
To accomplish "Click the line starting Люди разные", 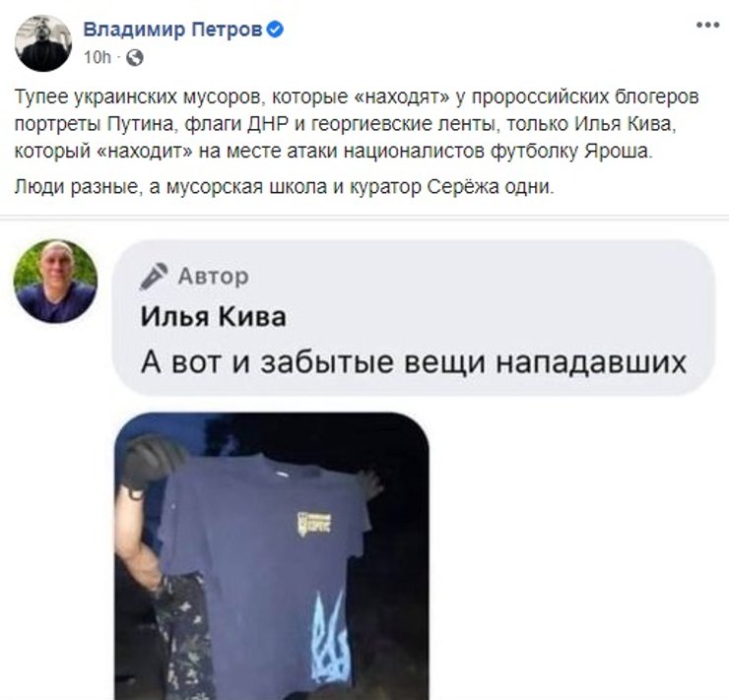I will (285, 187).
